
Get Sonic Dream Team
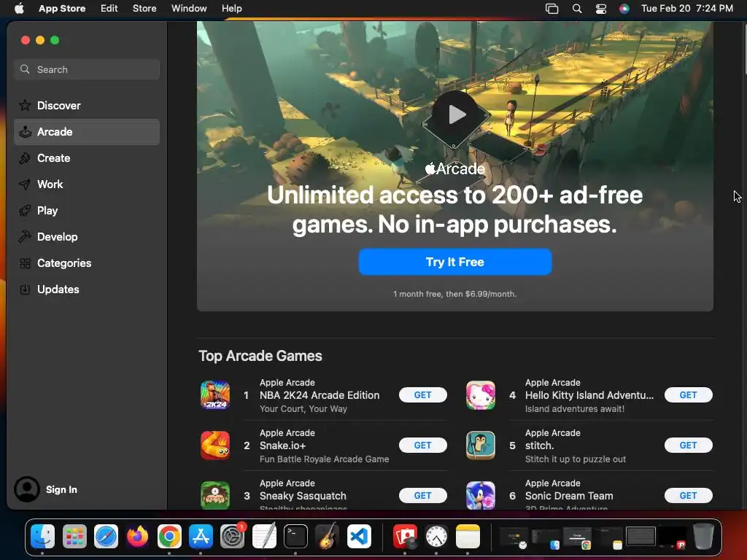pyautogui.click(x=689, y=496)
